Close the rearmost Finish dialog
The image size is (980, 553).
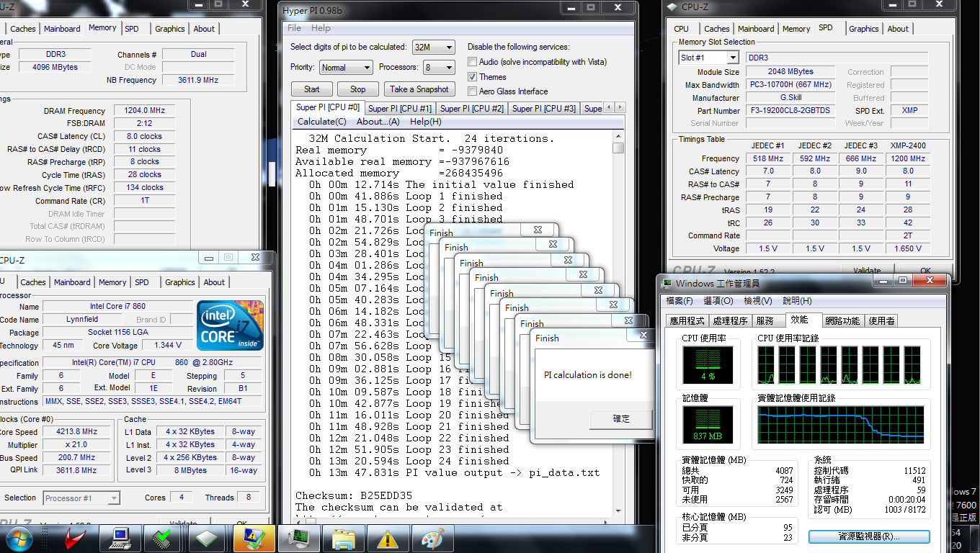(x=538, y=230)
